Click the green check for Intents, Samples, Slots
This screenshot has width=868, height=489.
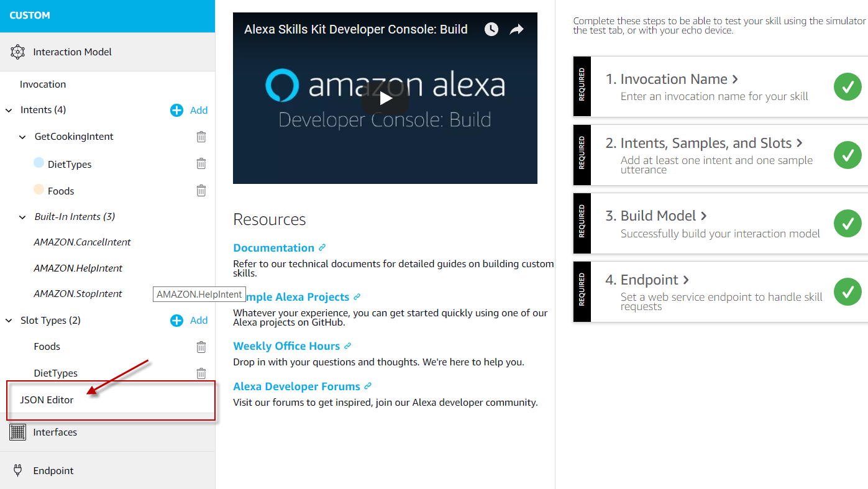pyautogui.click(x=847, y=155)
